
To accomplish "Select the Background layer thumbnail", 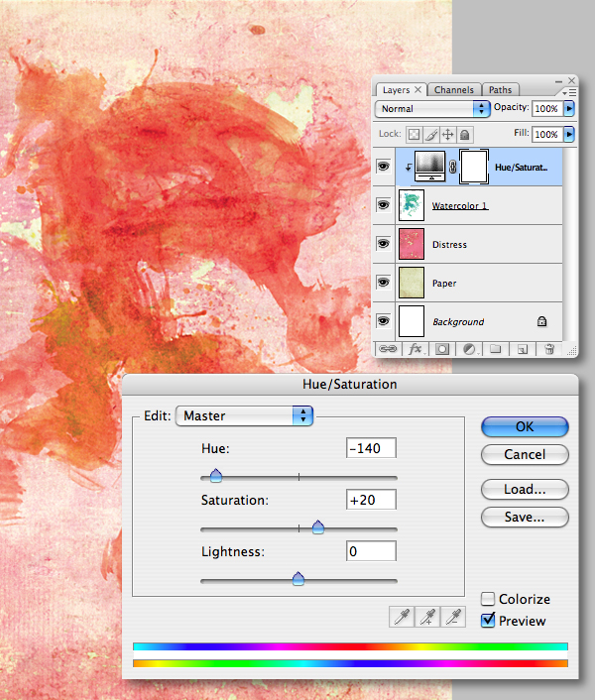I will point(412,321).
